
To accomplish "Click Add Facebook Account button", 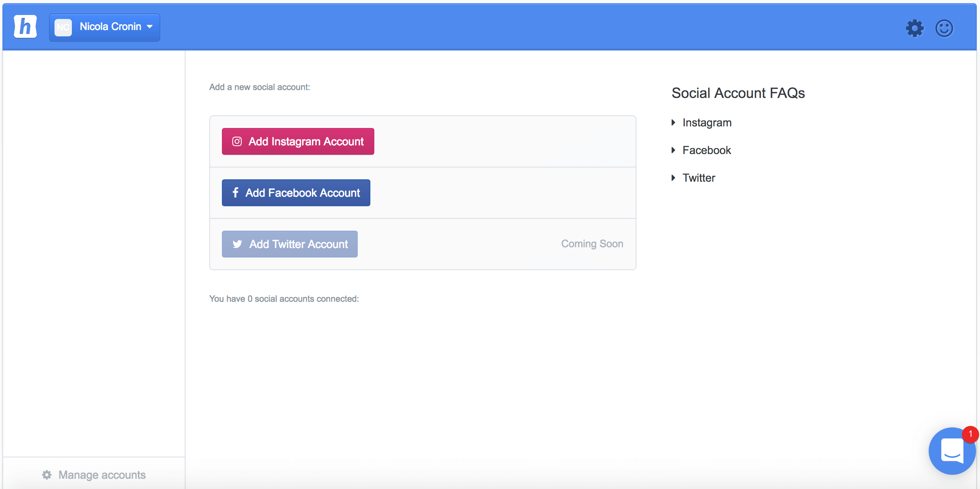I will [x=296, y=193].
